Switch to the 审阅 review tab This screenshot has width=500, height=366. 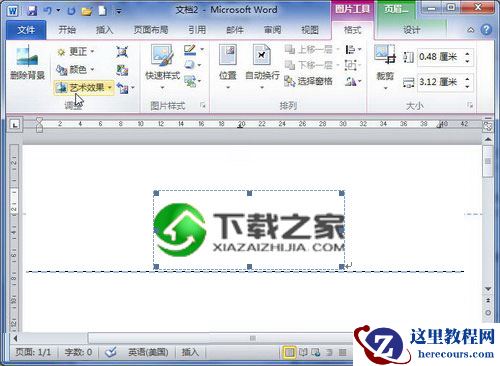click(272, 30)
